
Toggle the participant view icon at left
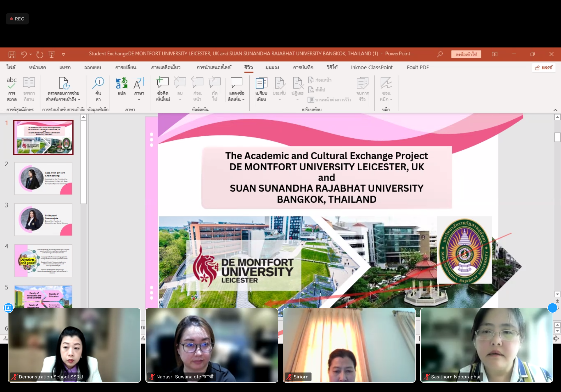pyautogui.click(x=8, y=308)
